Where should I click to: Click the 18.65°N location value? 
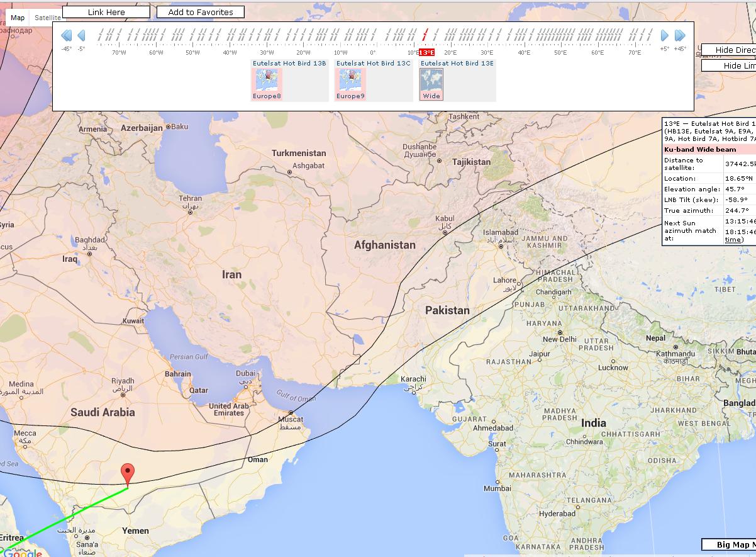click(738, 179)
